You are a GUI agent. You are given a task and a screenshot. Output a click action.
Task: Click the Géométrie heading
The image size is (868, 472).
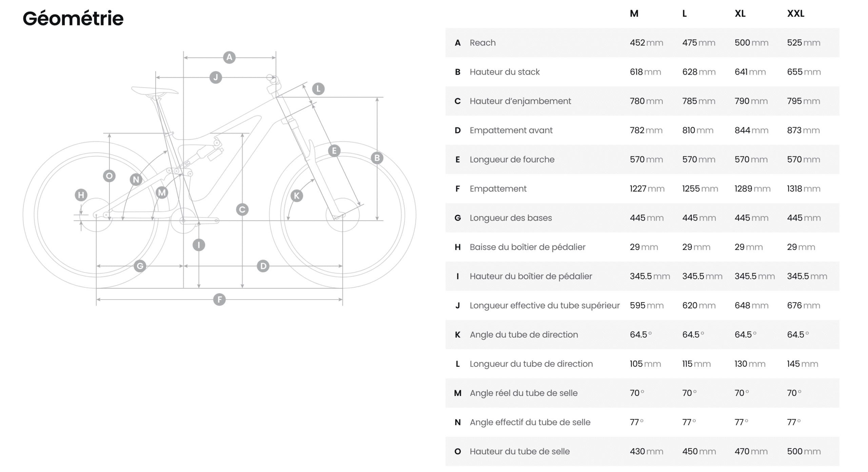[x=73, y=18]
